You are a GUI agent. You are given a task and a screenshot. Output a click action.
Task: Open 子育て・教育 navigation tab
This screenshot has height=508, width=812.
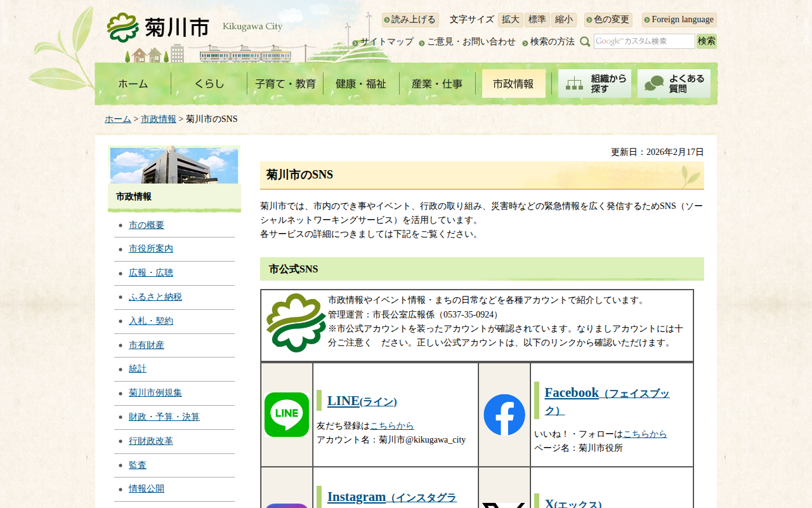285,83
